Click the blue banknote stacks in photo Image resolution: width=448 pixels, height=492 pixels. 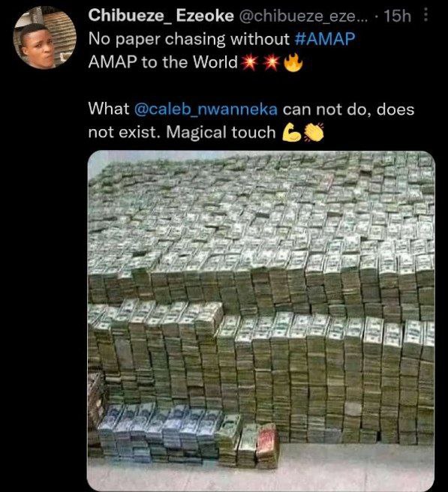coord(160,433)
